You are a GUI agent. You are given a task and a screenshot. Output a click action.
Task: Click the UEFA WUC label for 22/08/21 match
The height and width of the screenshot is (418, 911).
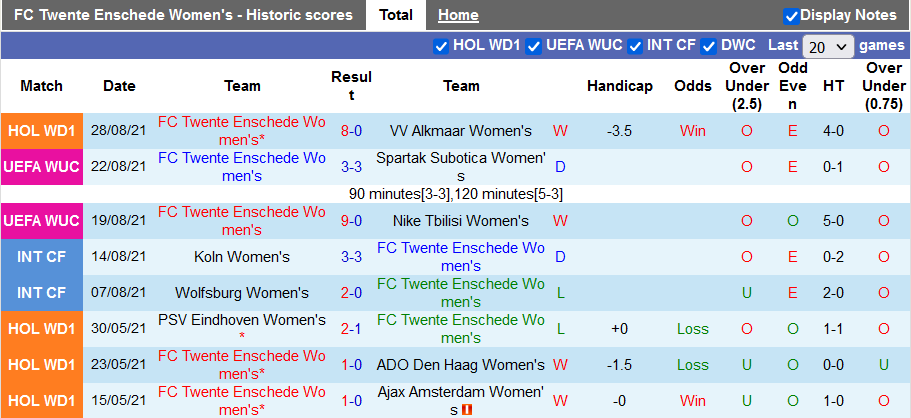[42, 167]
